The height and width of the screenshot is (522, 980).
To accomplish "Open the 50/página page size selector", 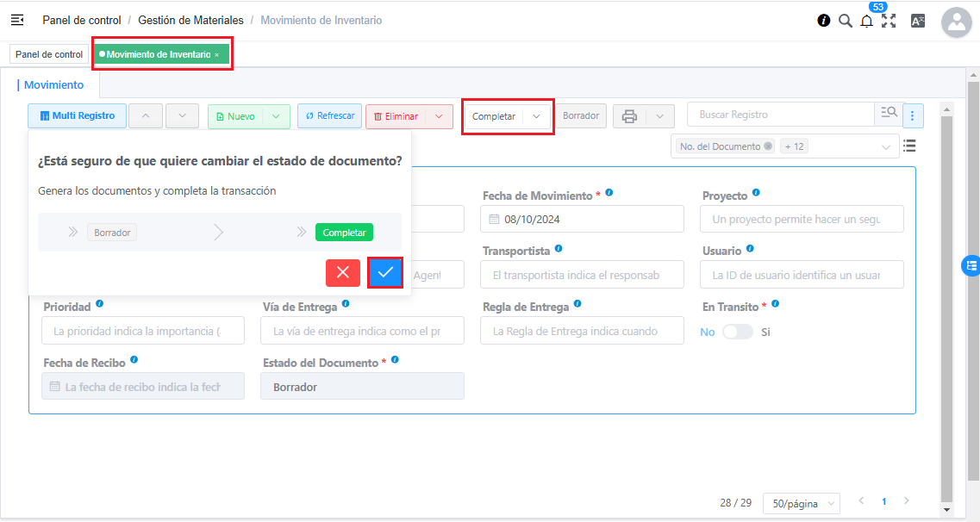I will click(x=801, y=503).
